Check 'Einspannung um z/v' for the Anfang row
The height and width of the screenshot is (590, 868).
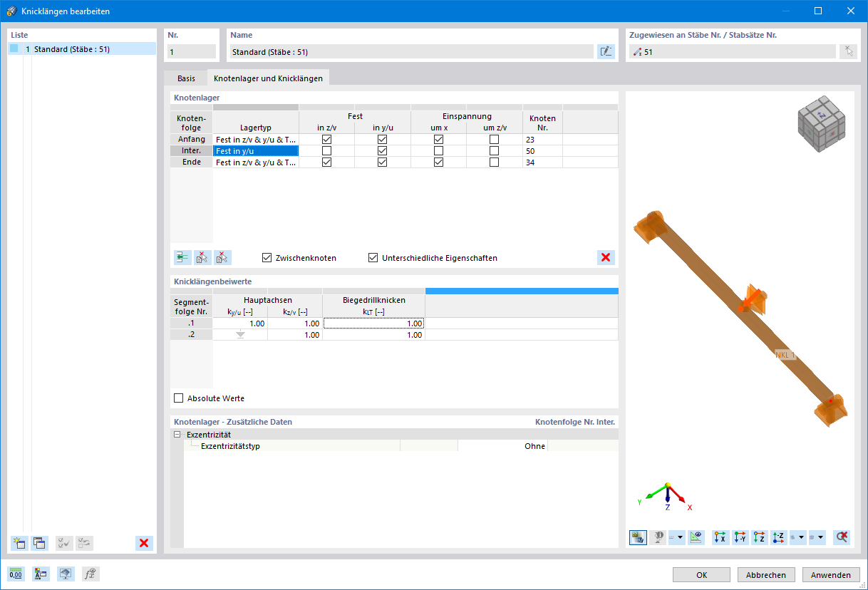tap(494, 140)
